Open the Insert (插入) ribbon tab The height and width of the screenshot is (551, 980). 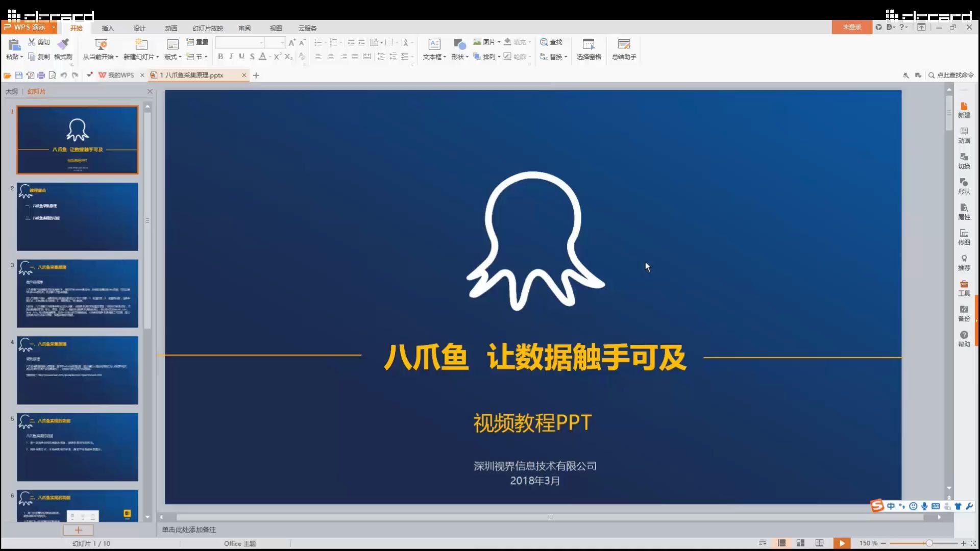click(108, 28)
